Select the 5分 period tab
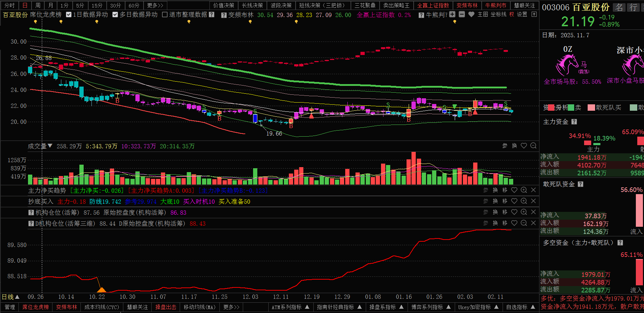This screenshot has width=644, height=313. click(x=80, y=5)
